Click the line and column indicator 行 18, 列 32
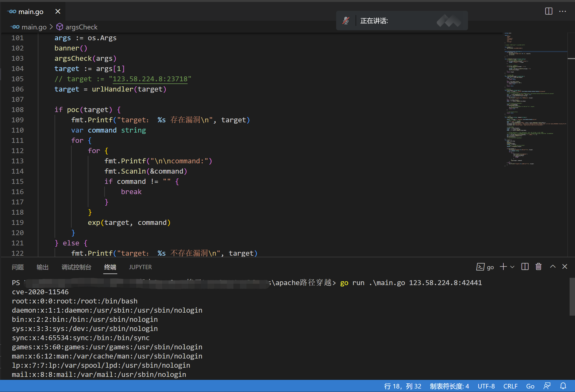 403,386
